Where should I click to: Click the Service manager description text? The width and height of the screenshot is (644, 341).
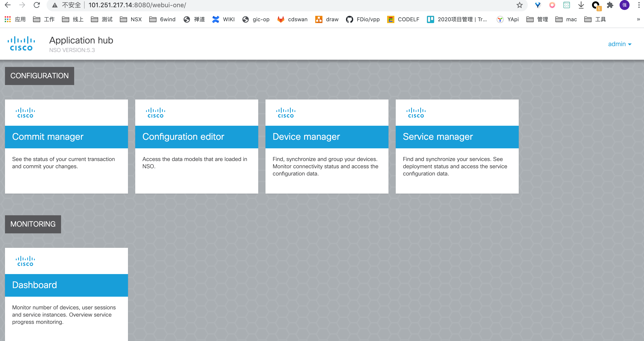tap(455, 166)
